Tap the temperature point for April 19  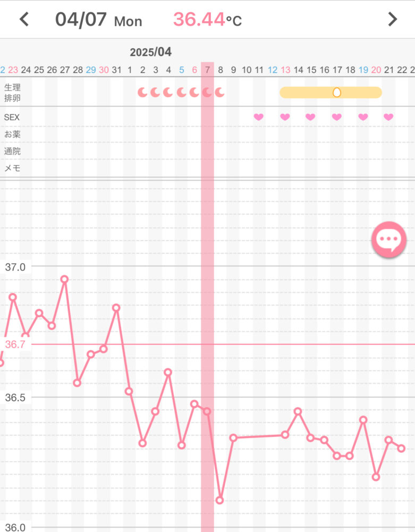click(363, 420)
